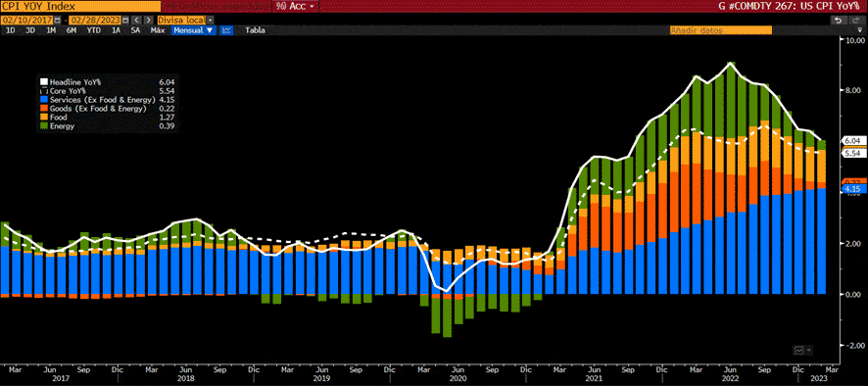Viewport: 868px width, 386px height.
Task: Open the Mensual periodicity dropdown
Action: coord(193,30)
